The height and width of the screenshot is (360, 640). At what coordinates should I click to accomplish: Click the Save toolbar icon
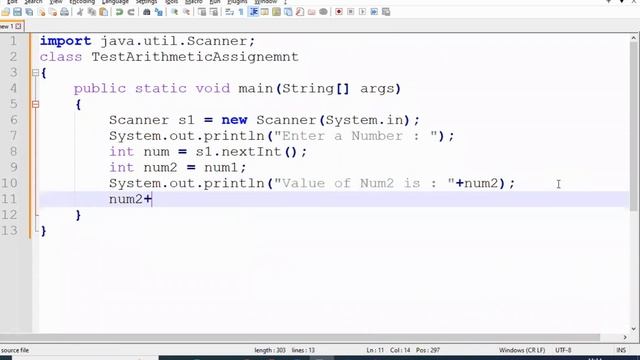click(17, 12)
